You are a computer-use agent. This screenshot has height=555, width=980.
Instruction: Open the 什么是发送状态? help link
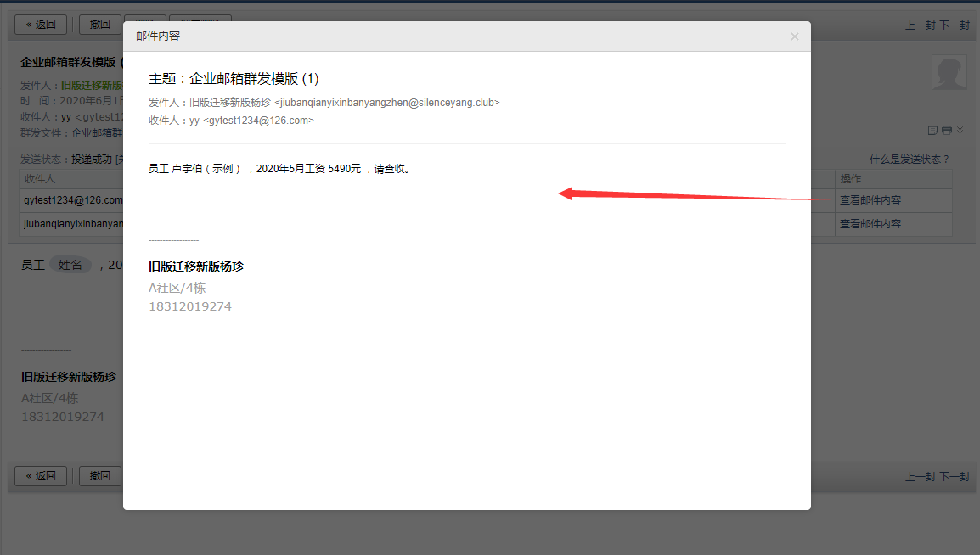(x=910, y=160)
